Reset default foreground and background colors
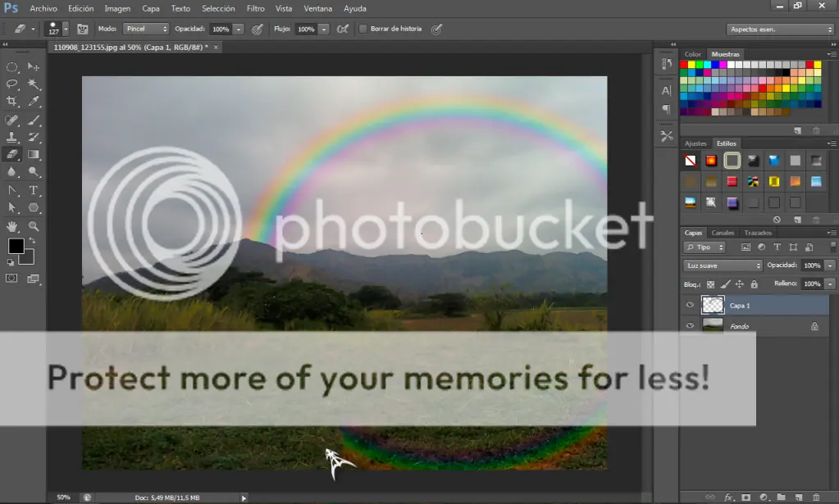Viewport: 839px width, 504px height. click(10, 262)
